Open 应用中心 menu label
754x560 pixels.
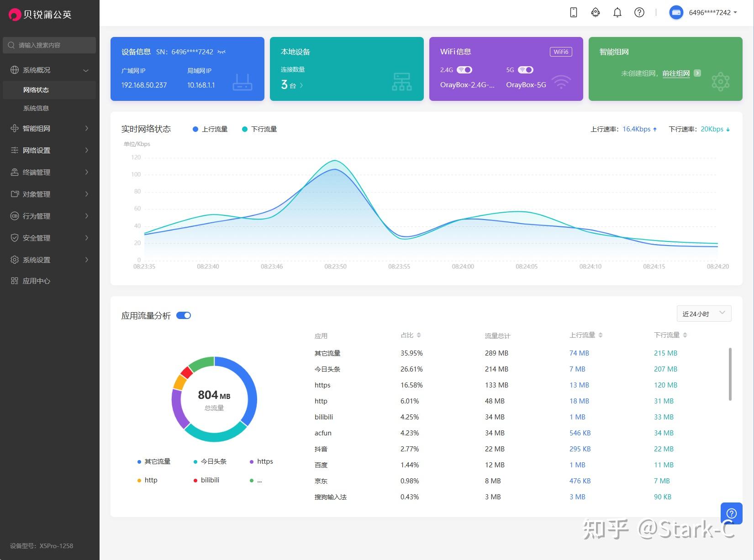point(37,281)
